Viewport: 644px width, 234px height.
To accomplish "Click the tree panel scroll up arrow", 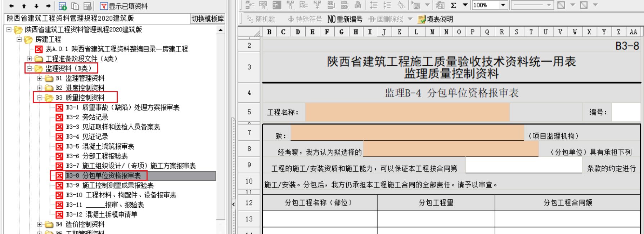I will [221, 30].
